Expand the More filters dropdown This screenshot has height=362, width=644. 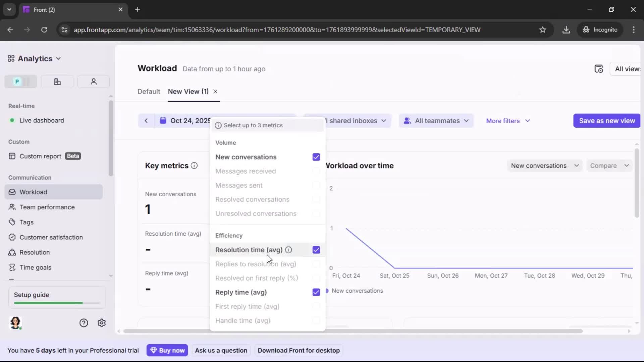(x=507, y=121)
